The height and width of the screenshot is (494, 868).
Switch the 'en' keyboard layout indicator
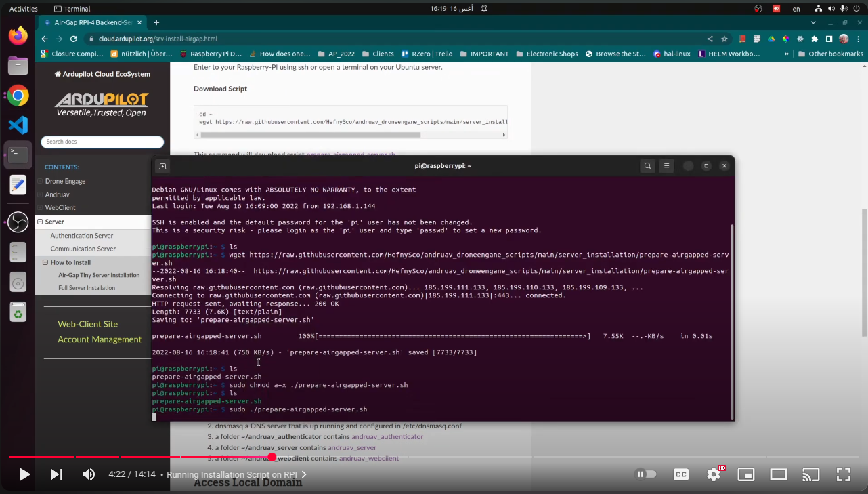click(796, 9)
